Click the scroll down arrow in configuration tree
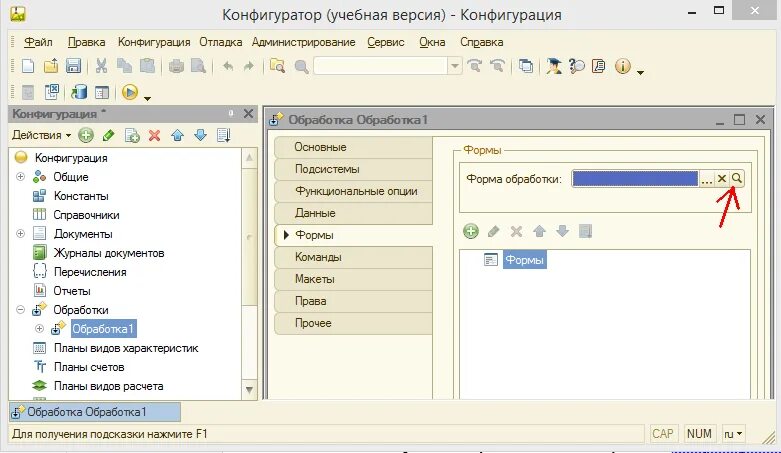This screenshot has width=781, height=453. [x=249, y=389]
